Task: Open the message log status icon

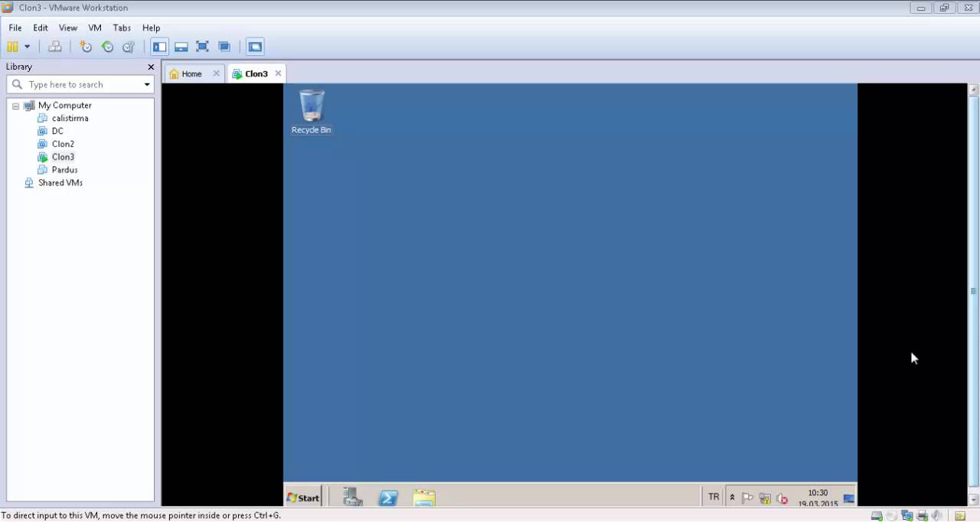Action: point(960,516)
